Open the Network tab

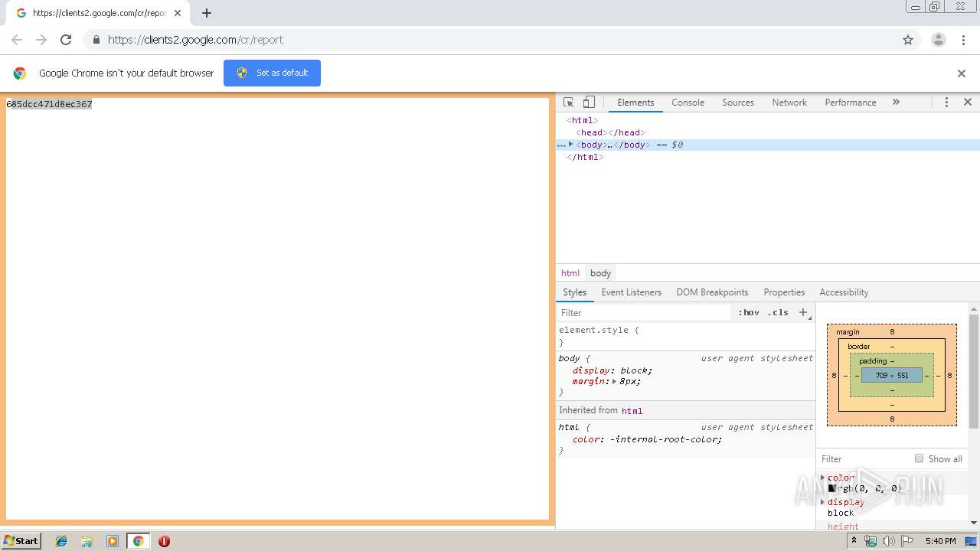tap(789, 103)
